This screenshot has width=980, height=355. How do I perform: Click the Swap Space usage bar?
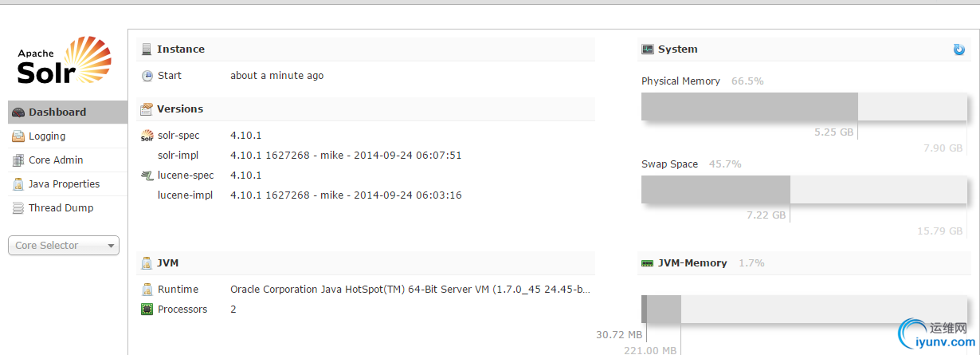(x=805, y=190)
